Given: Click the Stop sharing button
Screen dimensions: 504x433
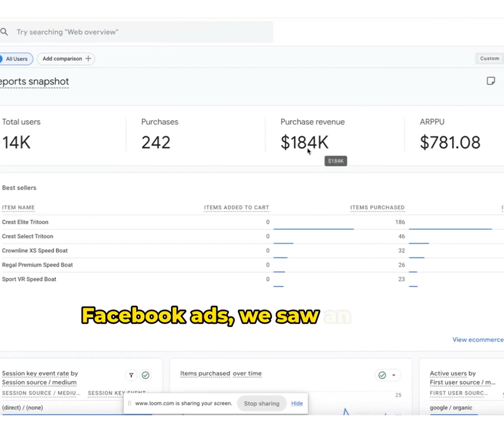Looking at the screenshot, I should [x=261, y=403].
